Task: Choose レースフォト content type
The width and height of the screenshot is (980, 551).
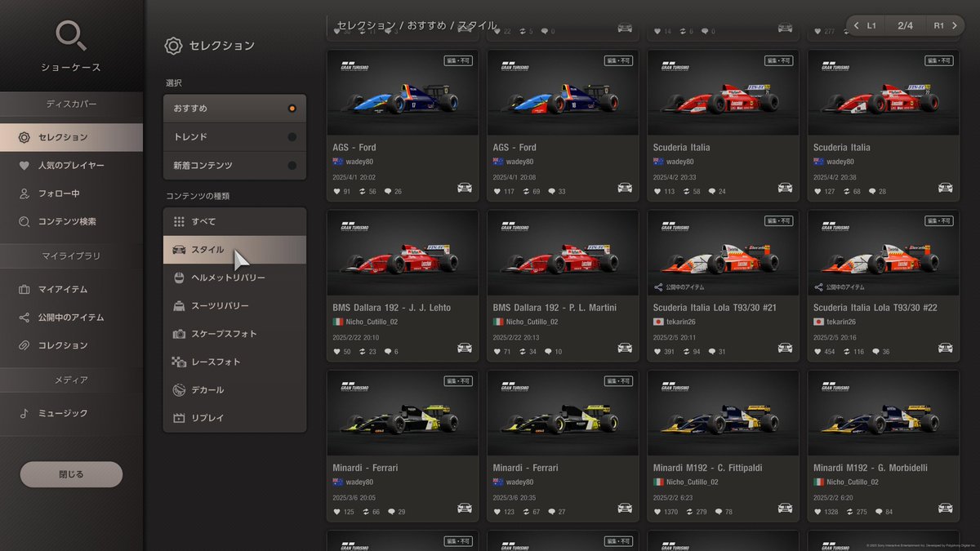Action: (x=234, y=362)
